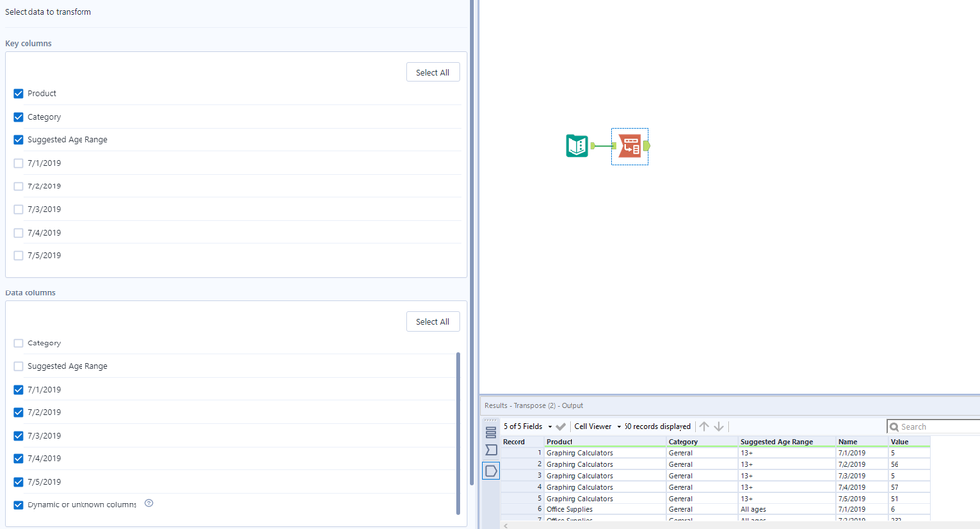Select the 13+ cell in record 3
This screenshot has height=529, width=980.
(788, 476)
